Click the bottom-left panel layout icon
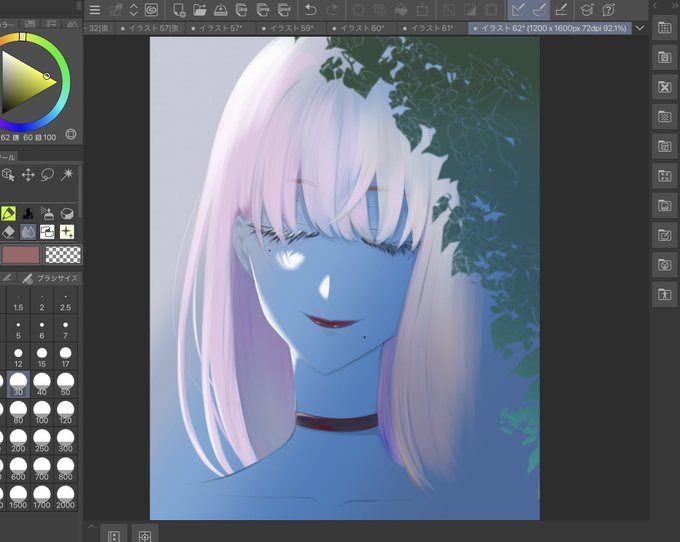The height and width of the screenshot is (542, 680). [114, 536]
